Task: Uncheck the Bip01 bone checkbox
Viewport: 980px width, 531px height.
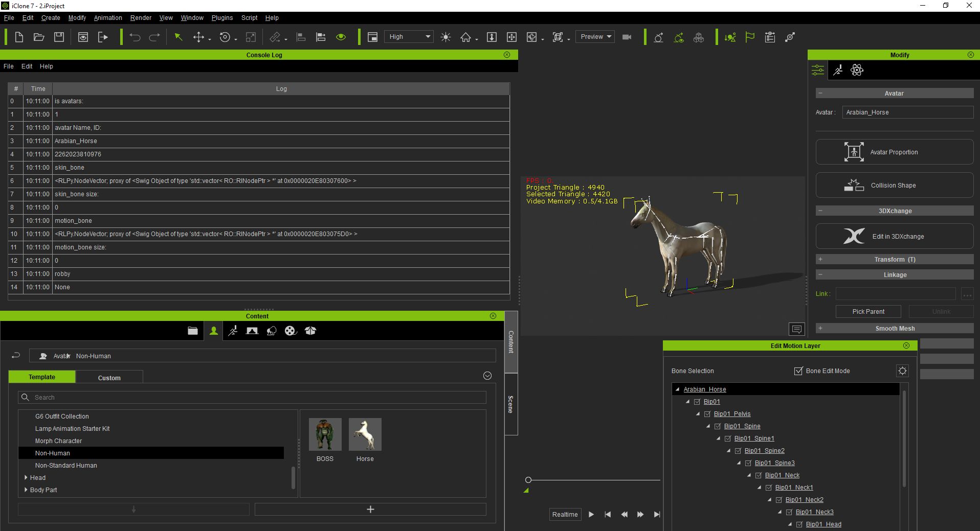Action: coord(697,402)
